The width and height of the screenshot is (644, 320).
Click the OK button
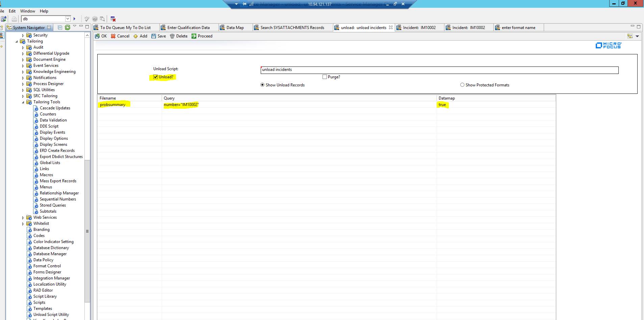[101, 36]
